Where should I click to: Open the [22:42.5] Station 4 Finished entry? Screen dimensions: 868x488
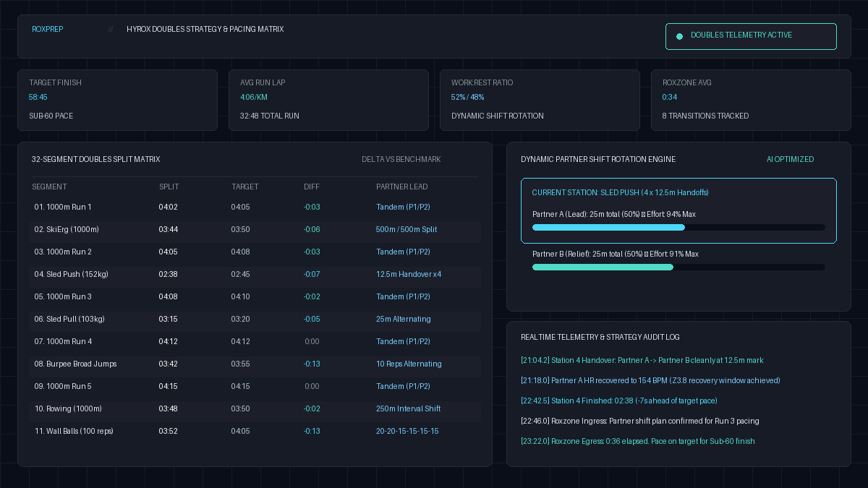pos(619,401)
